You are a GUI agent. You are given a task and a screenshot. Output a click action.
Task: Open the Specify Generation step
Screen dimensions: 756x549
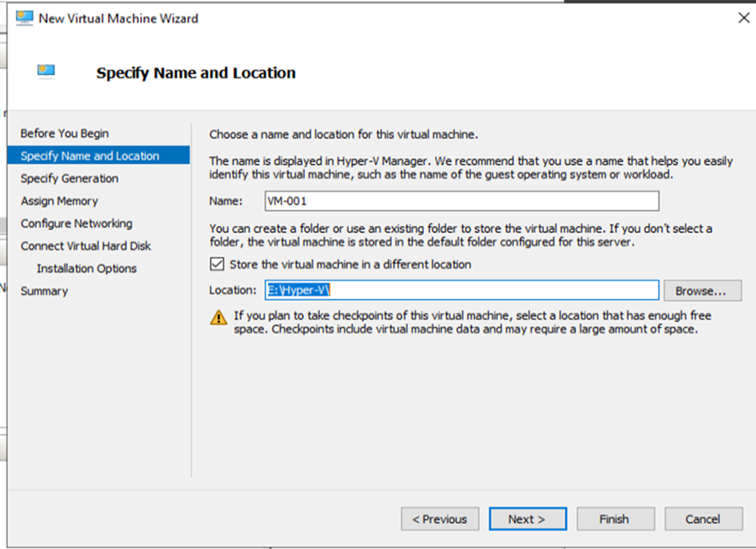tap(70, 178)
